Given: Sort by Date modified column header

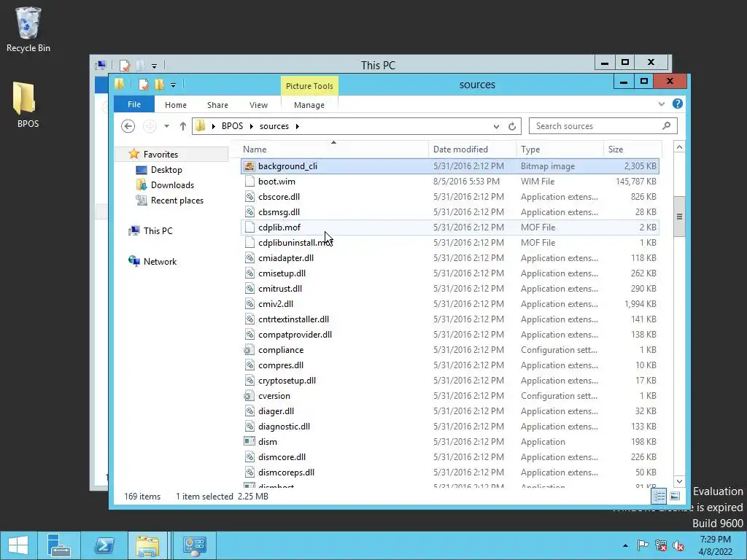Looking at the screenshot, I should click(472, 149).
